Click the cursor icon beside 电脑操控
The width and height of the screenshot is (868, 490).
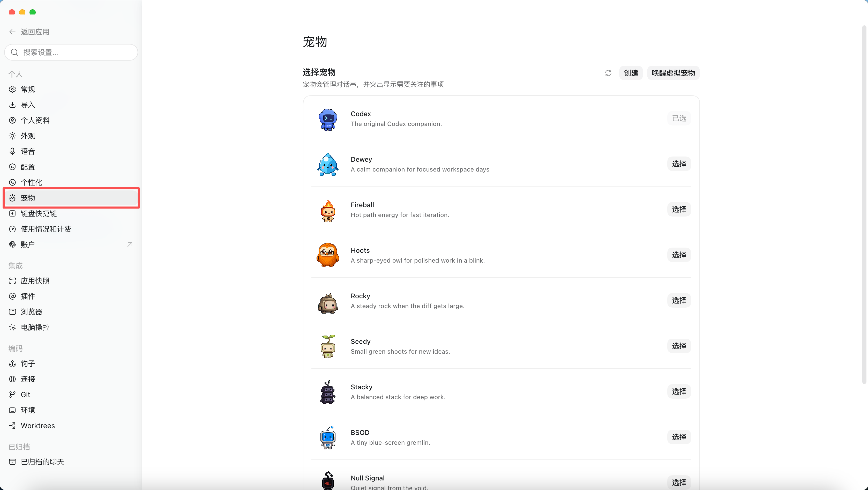point(12,327)
